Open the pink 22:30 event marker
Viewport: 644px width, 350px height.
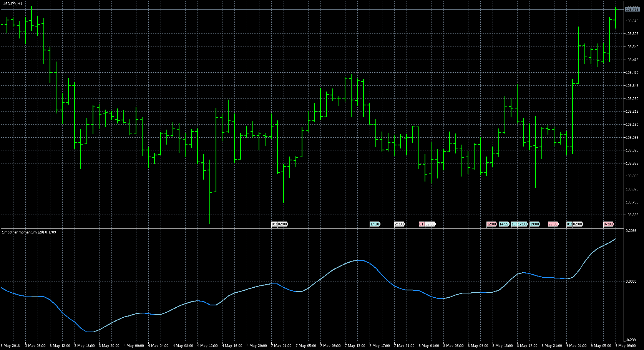pos(553,224)
